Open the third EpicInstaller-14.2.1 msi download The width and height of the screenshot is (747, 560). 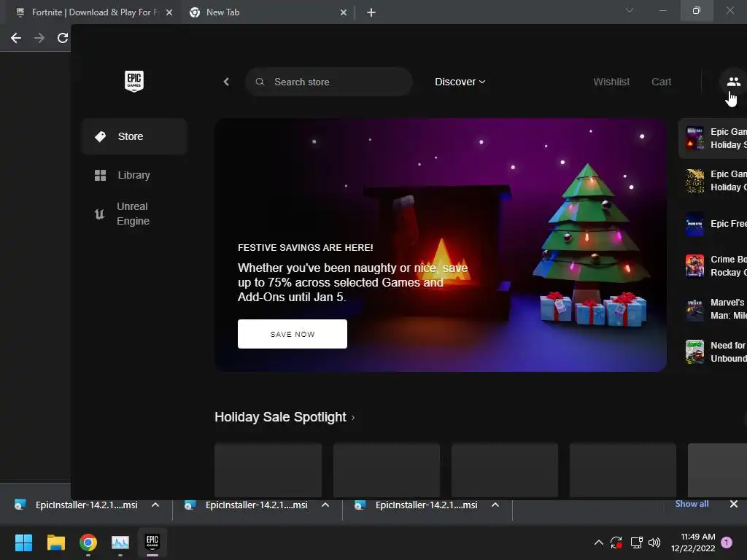(417, 505)
